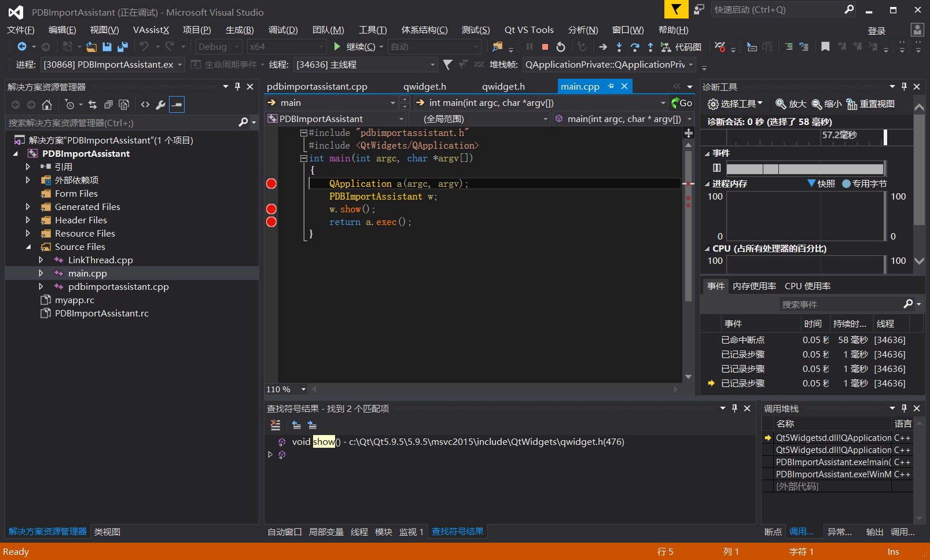Open the process (进程) dropdown
Image resolution: width=930 pixels, height=560 pixels.
[113, 65]
